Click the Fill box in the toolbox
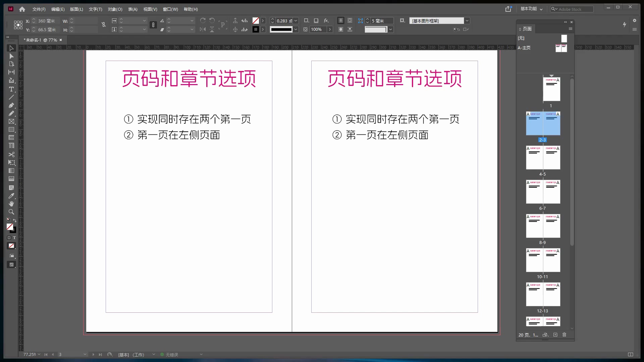 (x=10, y=227)
